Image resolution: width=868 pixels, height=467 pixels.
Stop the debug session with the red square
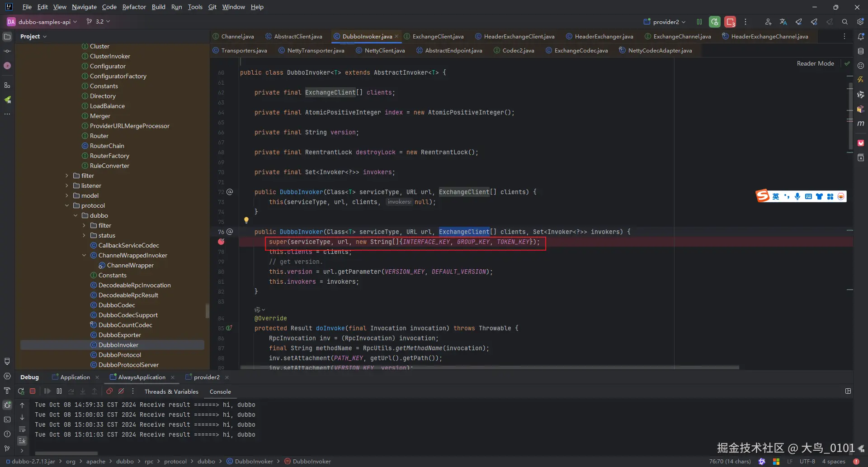(x=33, y=391)
